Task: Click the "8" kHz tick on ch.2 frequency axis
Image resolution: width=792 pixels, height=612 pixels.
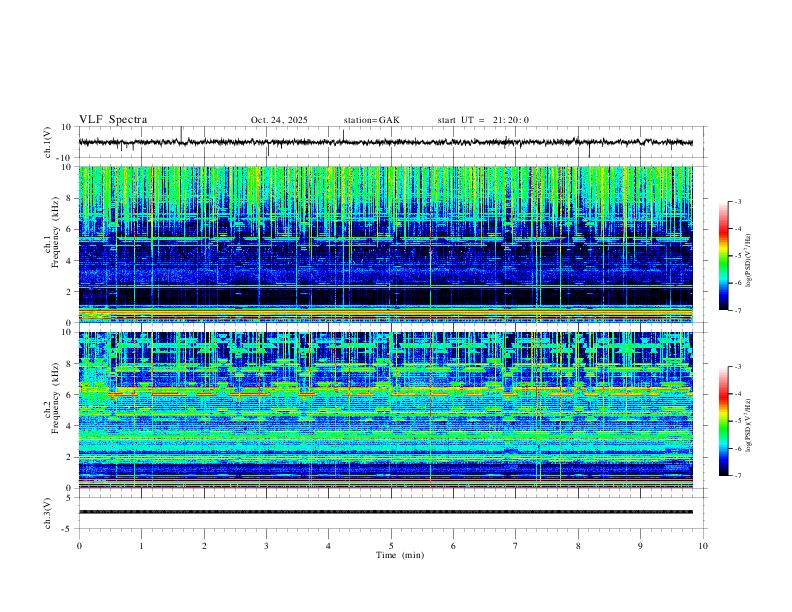Action: click(70, 364)
